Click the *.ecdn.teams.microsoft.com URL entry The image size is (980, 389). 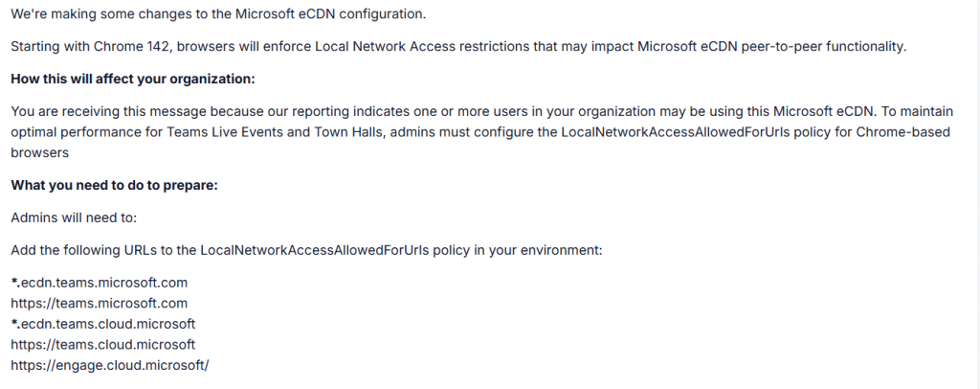(100, 283)
